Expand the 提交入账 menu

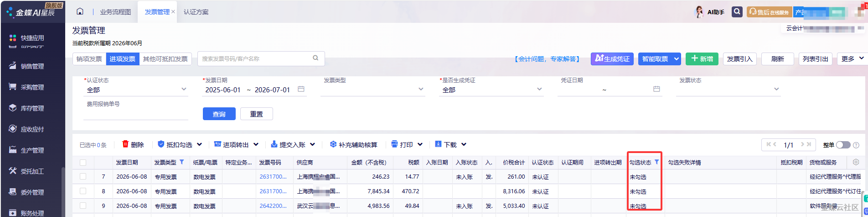click(312, 144)
